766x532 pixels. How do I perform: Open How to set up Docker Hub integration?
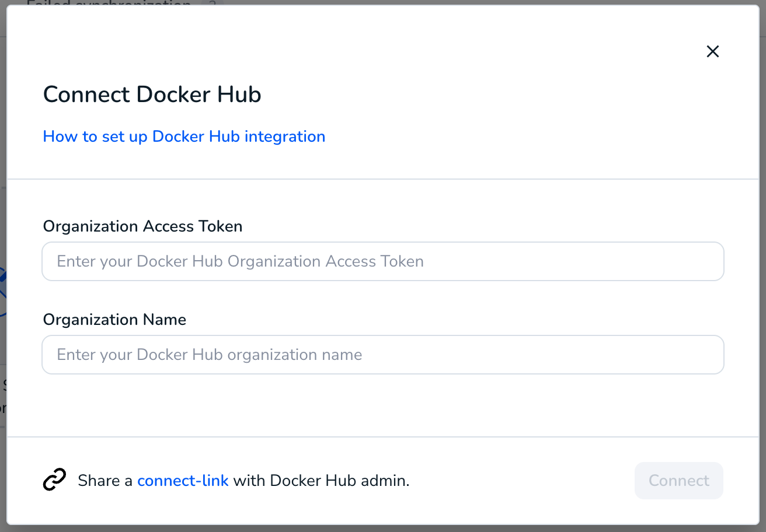coord(184,136)
